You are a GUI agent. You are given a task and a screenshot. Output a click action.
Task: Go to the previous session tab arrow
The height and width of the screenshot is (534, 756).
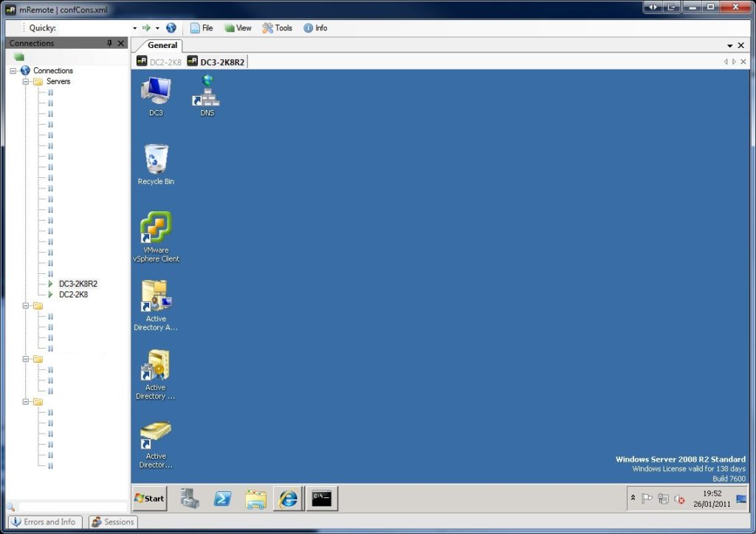pos(726,62)
